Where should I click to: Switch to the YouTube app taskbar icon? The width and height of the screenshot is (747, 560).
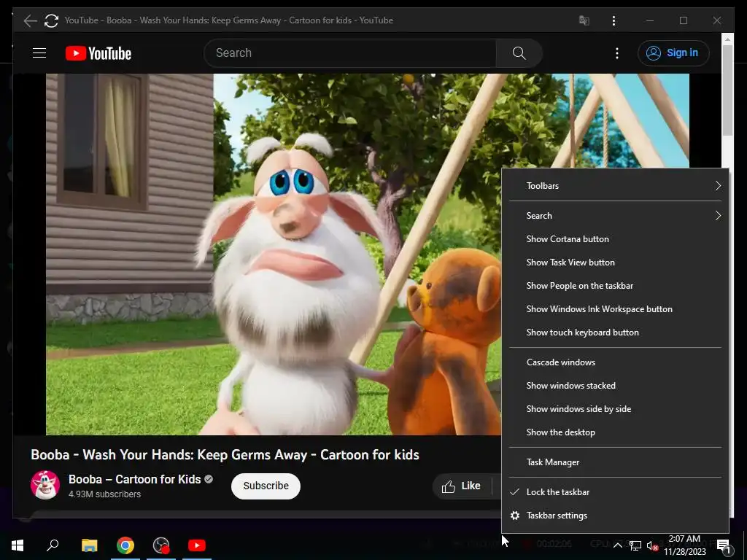197,545
